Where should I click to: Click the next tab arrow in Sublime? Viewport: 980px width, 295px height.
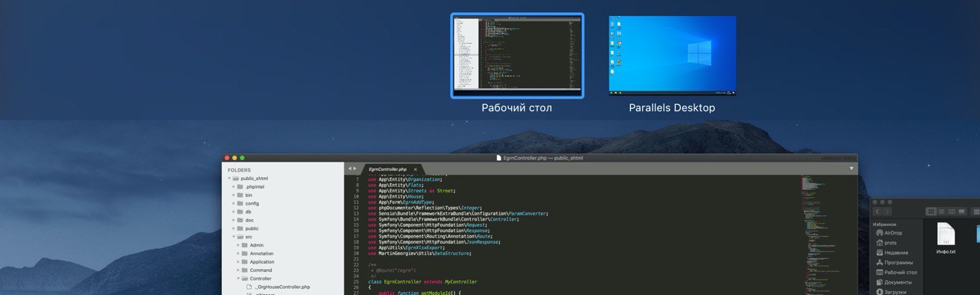click(x=354, y=169)
